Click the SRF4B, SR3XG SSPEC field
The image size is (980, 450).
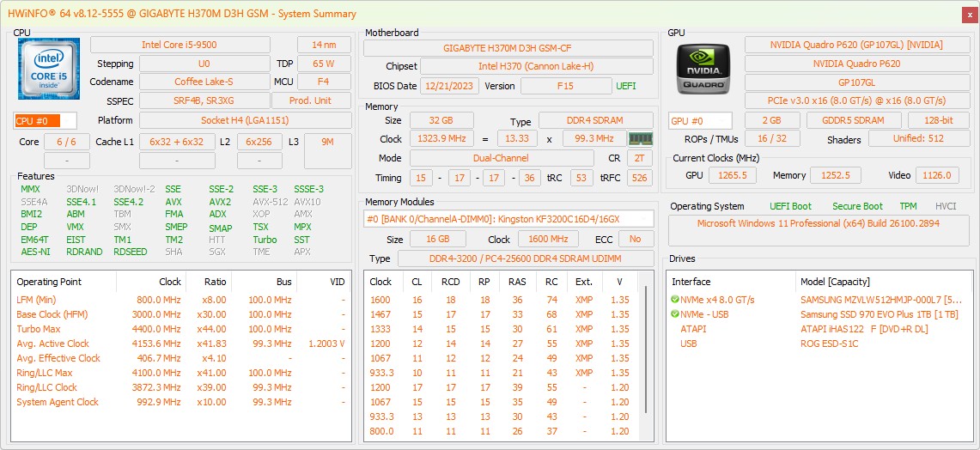(x=204, y=100)
